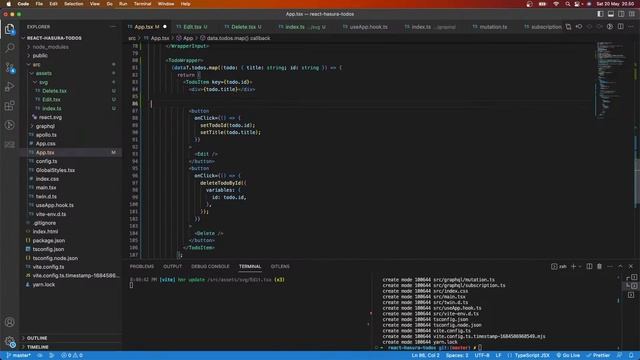Open the PROBLEMS panel tab
This screenshot has height=360, width=640.
point(142,267)
